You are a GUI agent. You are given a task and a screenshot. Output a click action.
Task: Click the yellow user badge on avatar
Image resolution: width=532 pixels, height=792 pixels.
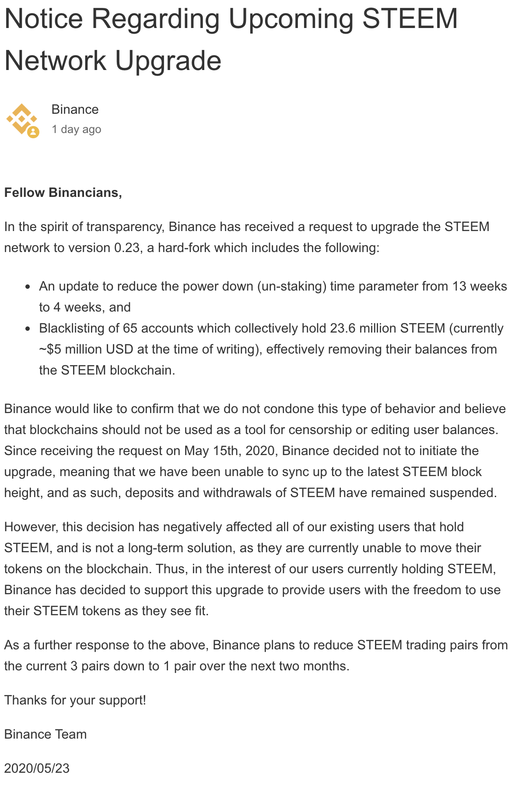tap(33, 132)
